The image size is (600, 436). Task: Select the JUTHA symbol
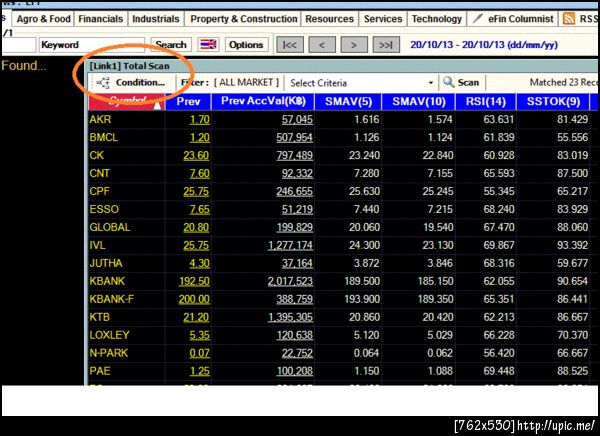point(106,263)
